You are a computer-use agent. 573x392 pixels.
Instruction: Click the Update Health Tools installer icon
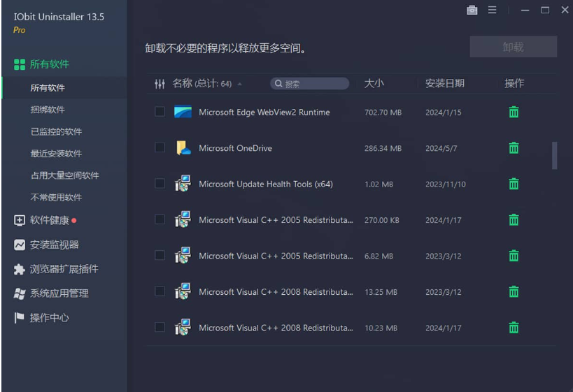tap(183, 184)
